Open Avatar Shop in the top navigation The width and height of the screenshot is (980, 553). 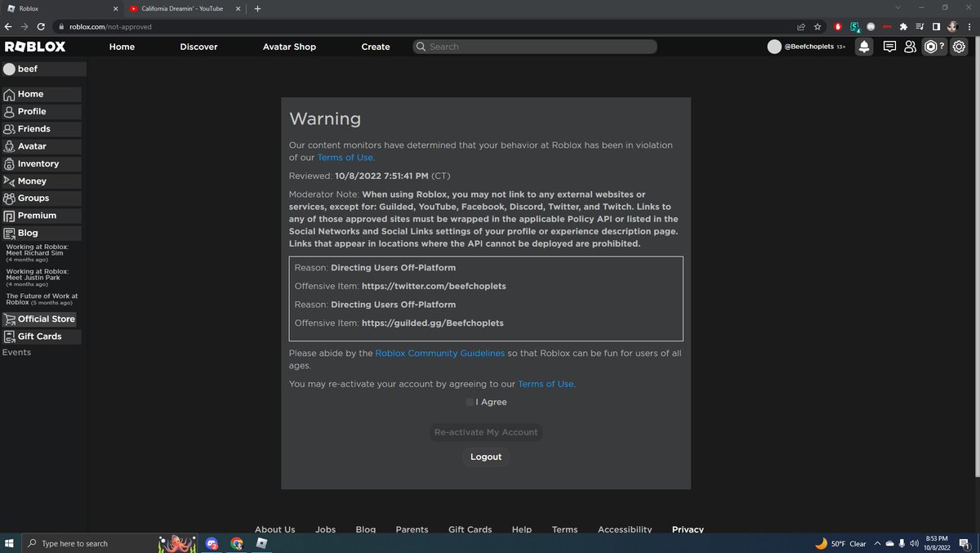[289, 47]
